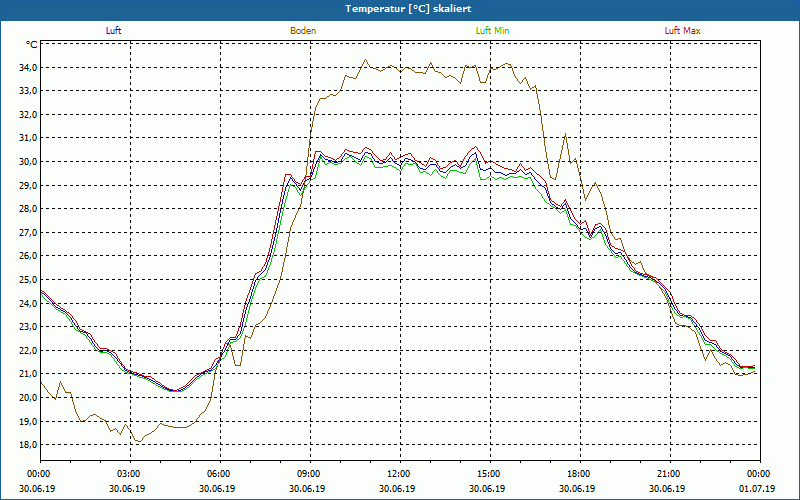800x500 pixels.
Task: Click the 01.07.19 date label
Action: click(x=757, y=488)
